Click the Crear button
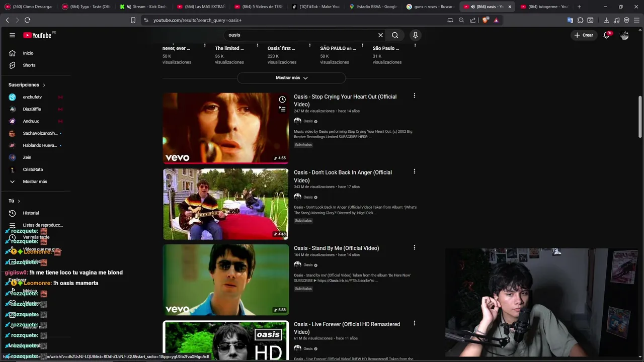 tap(584, 35)
